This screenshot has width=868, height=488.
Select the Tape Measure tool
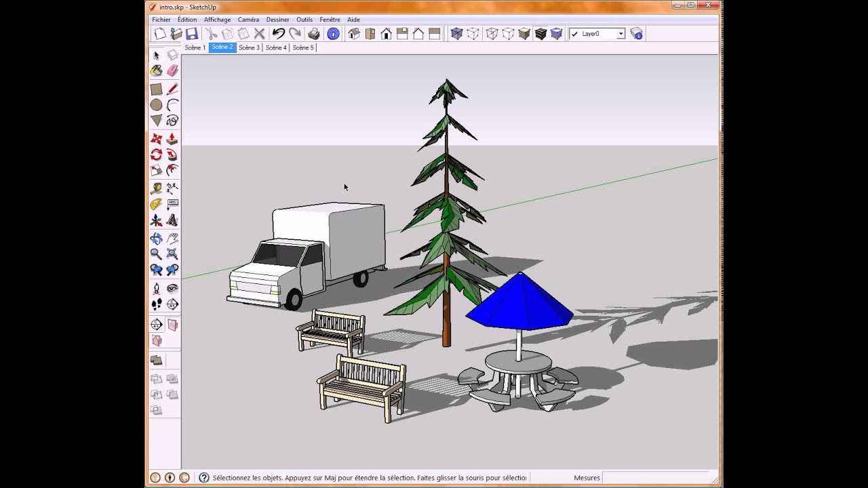point(156,188)
